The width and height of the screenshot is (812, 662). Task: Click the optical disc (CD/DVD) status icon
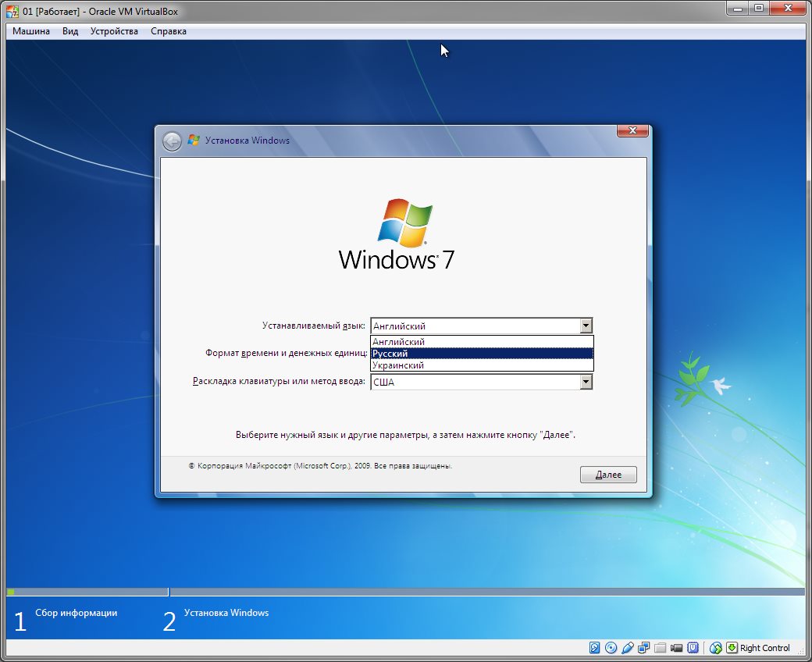pyautogui.click(x=611, y=648)
